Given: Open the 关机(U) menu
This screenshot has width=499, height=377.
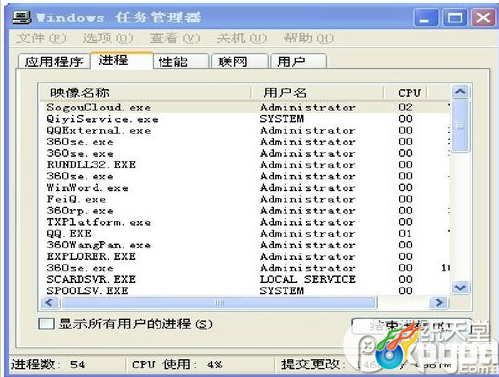Looking at the screenshot, I should [242, 38].
